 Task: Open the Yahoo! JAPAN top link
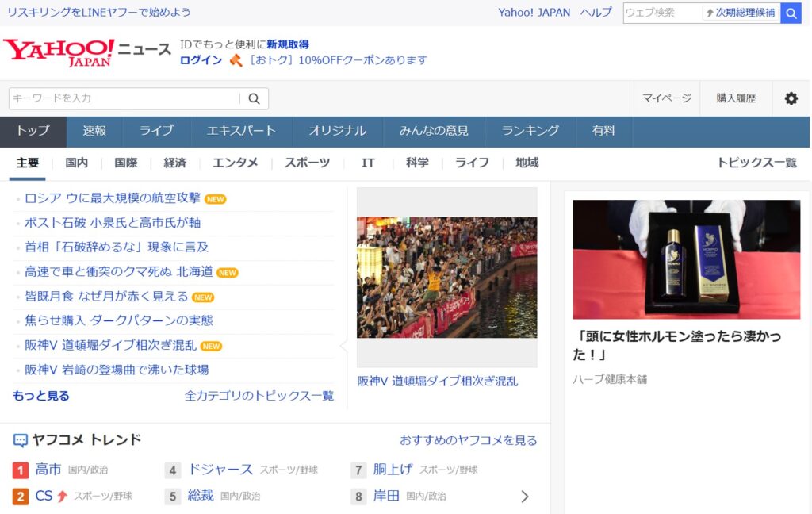[534, 13]
